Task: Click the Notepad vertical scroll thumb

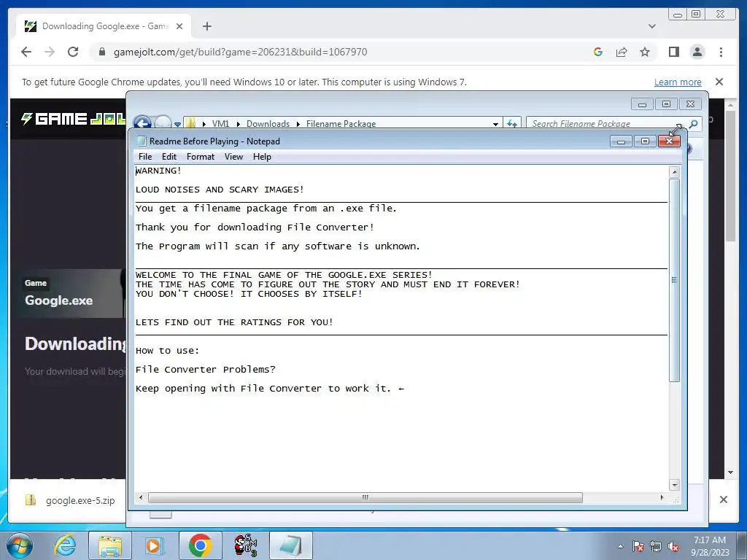Action: click(674, 280)
